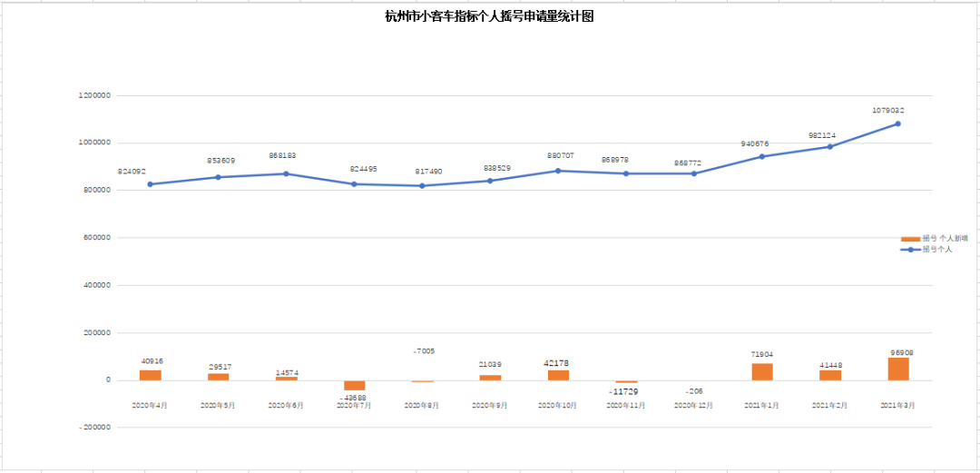Viewport: 980px width, 473px height.
Task: Click the y-axis label 1200000
Action: [x=94, y=95]
